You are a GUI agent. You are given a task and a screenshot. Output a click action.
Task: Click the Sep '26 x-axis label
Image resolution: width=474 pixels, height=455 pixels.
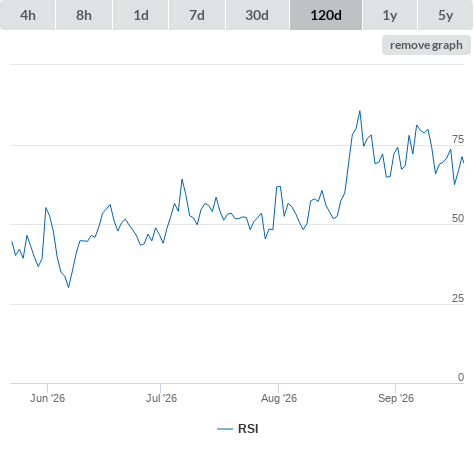(396, 398)
